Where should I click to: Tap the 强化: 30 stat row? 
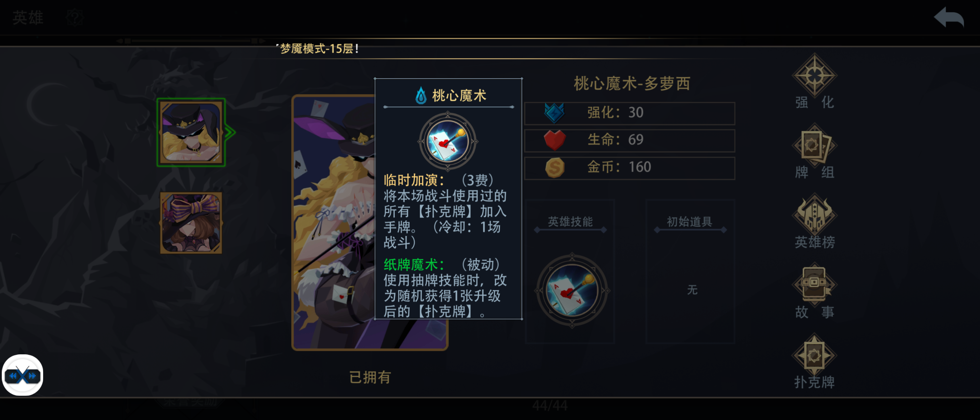click(630, 113)
